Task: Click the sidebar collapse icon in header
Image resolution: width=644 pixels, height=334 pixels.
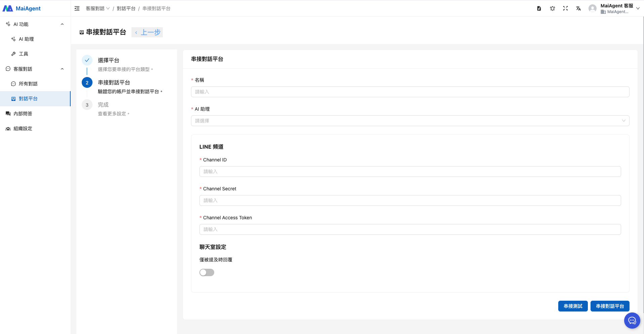Action: tap(77, 8)
